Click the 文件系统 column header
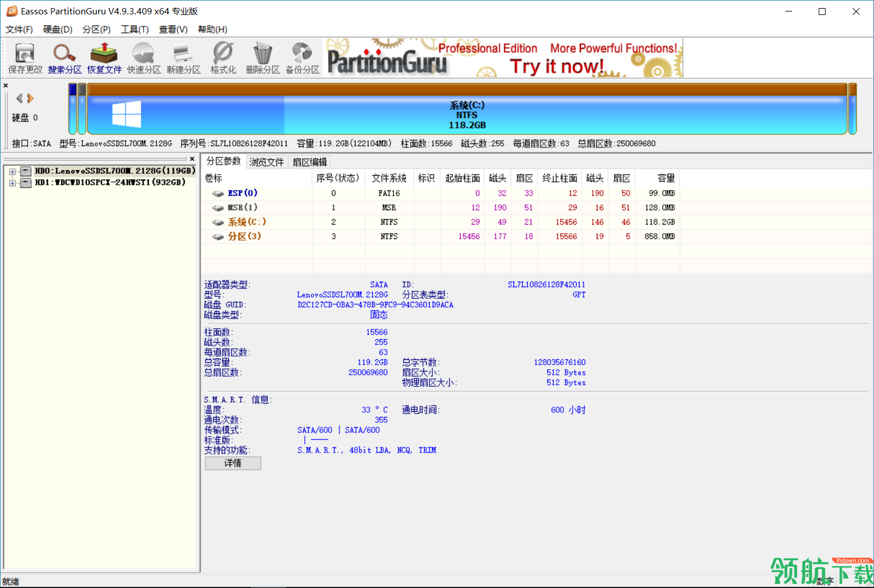Viewport: 874px width, 588px height. pos(389,179)
